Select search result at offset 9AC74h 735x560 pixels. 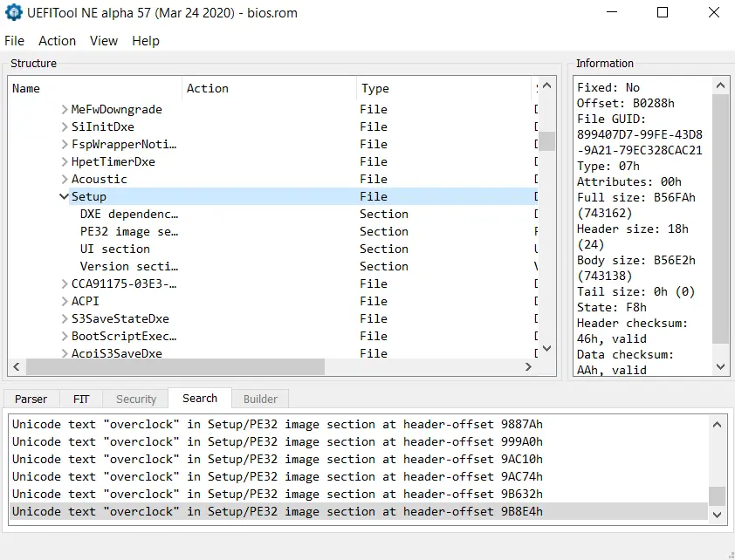359,476
